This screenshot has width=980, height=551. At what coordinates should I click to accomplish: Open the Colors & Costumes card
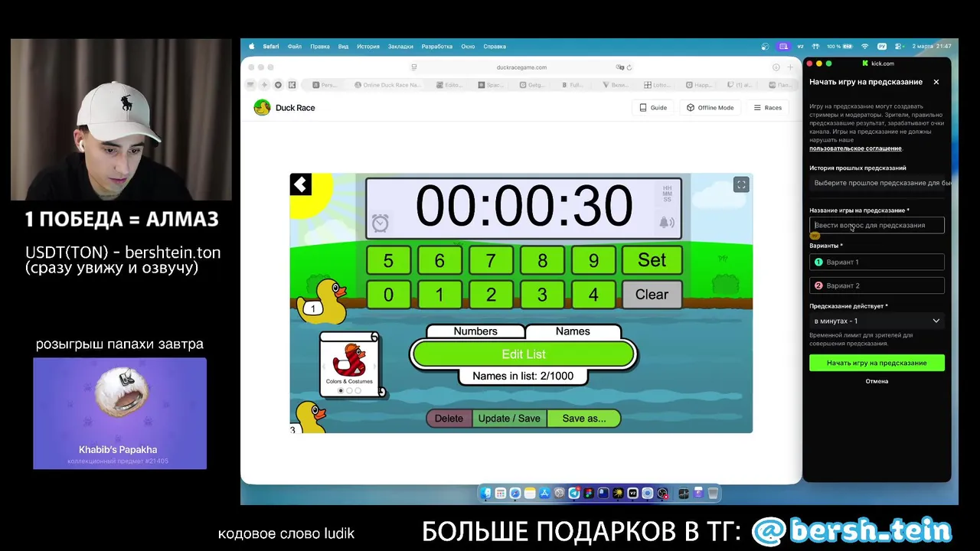[349, 365]
